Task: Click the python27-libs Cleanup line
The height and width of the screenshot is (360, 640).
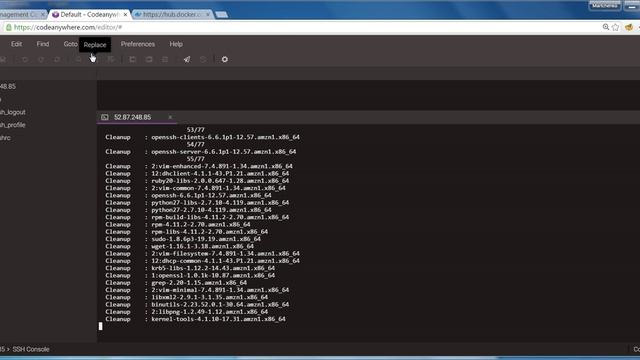Action: 197,202
